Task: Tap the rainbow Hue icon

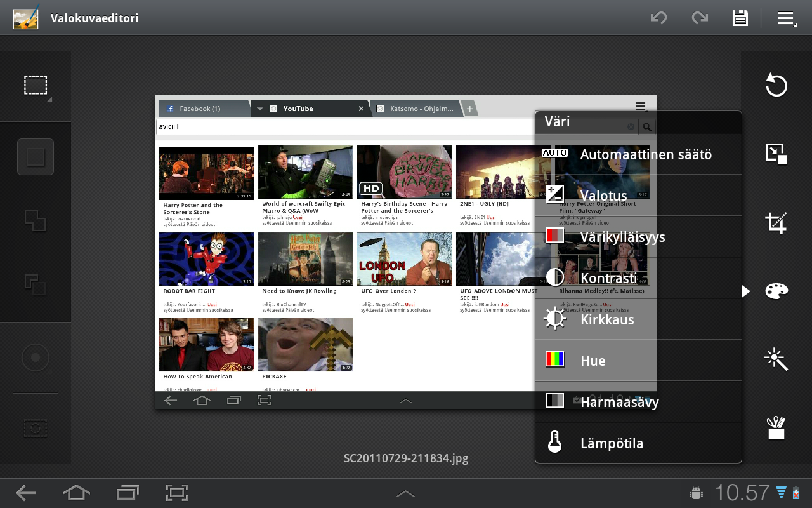Action: pyautogui.click(x=555, y=359)
